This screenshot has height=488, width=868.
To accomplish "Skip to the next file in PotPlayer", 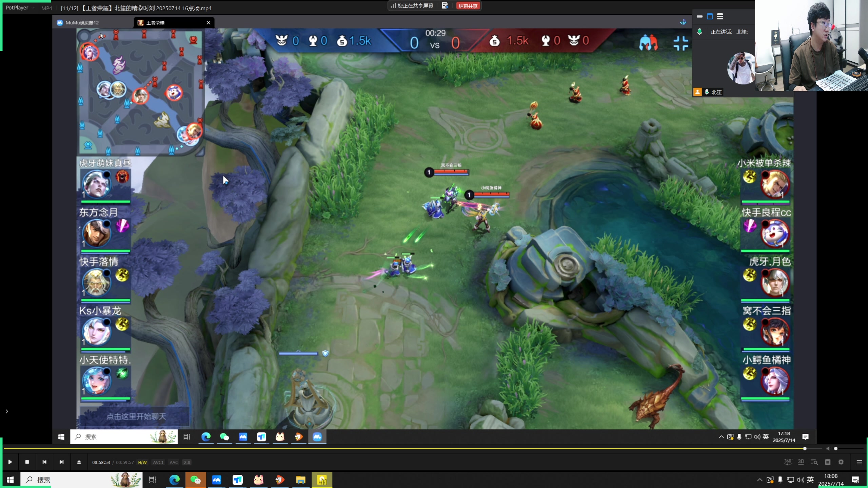I will click(x=62, y=462).
